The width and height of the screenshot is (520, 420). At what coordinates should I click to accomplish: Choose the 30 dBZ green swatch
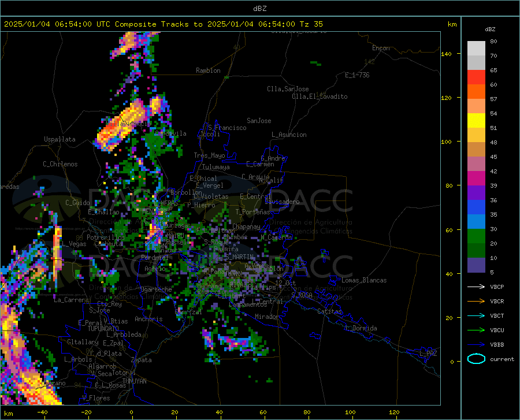pos(476,236)
